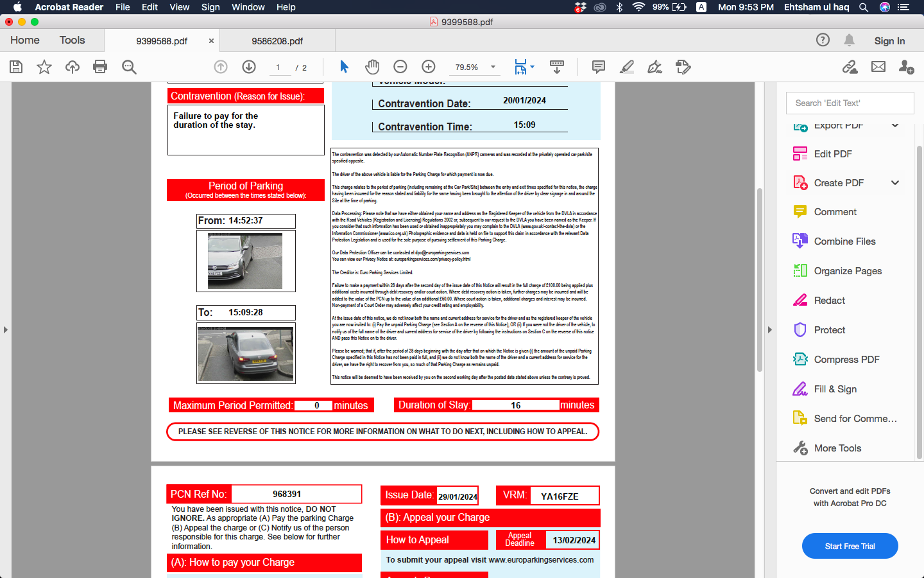Open the Tools tab

point(72,40)
